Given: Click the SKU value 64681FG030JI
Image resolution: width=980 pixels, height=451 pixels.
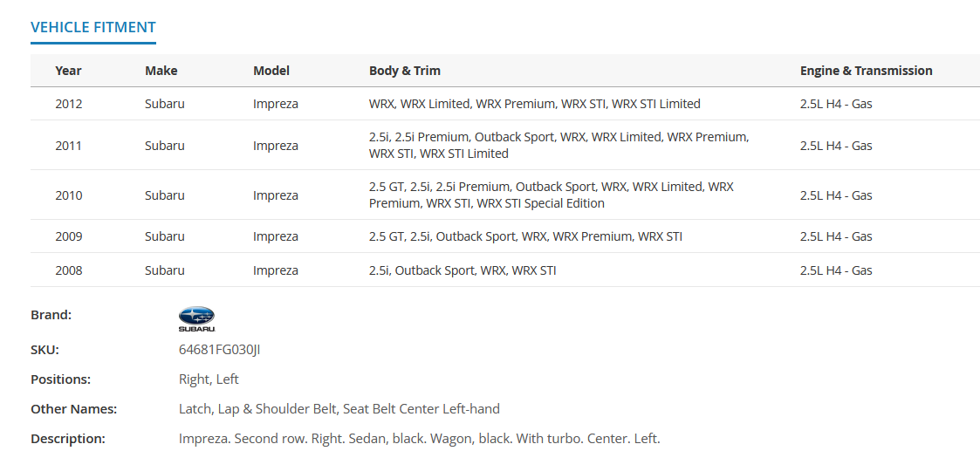Looking at the screenshot, I should coord(219,350).
